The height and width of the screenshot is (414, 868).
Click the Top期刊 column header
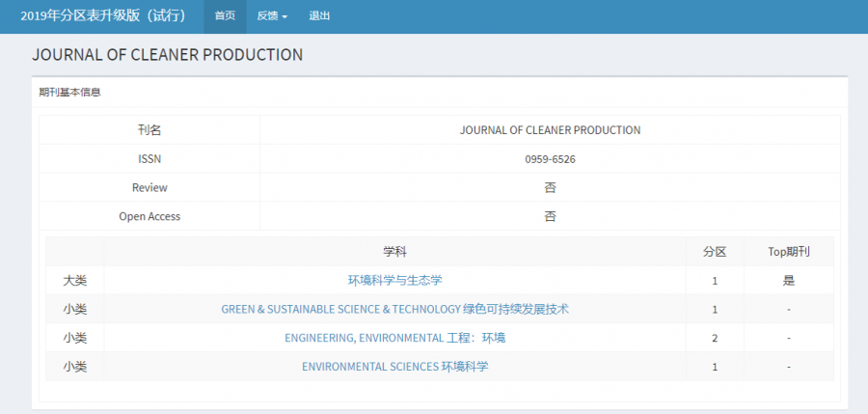788,252
